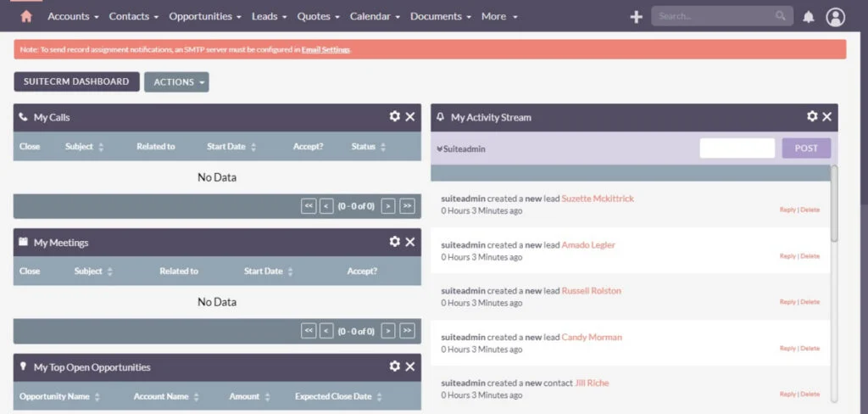Open the Jill Riche contact link
This screenshot has width=868, height=414.
tap(592, 383)
